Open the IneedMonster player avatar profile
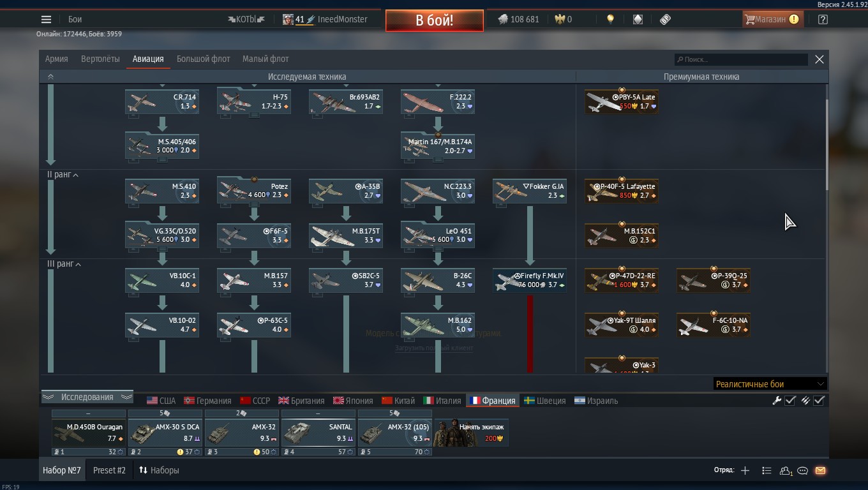The width and height of the screenshot is (868, 490). point(288,19)
